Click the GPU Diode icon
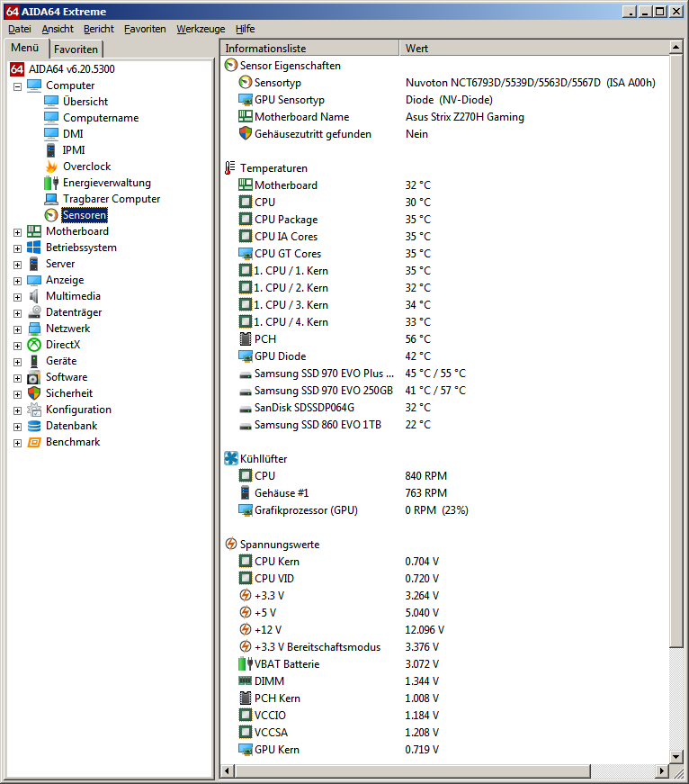The height and width of the screenshot is (784, 689). tap(245, 356)
